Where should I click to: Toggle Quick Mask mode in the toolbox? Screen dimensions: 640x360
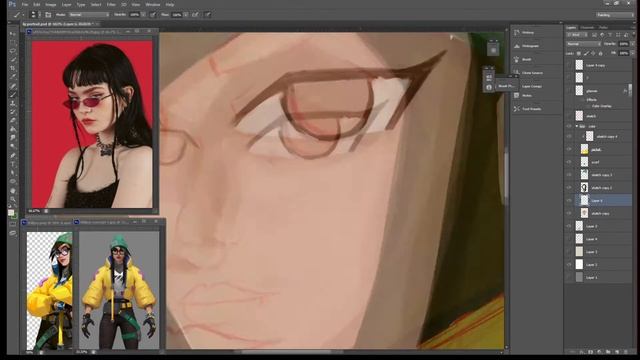pyautogui.click(x=13, y=224)
